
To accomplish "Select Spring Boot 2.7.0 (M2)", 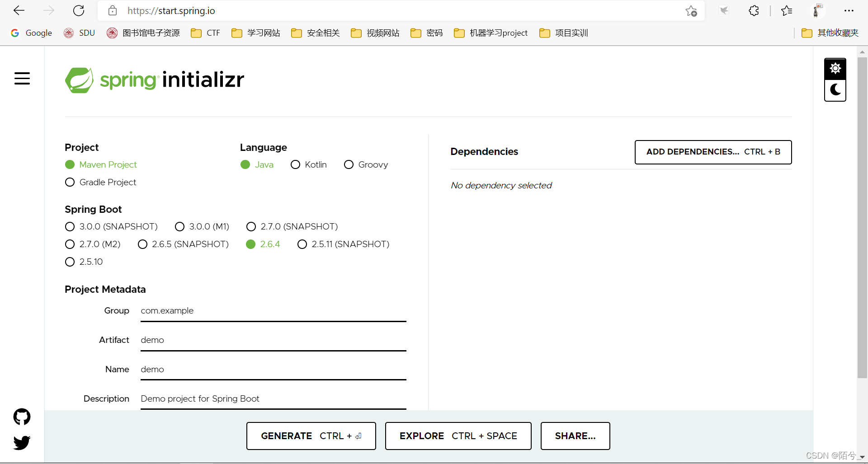I will pyautogui.click(x=93, y=244).
